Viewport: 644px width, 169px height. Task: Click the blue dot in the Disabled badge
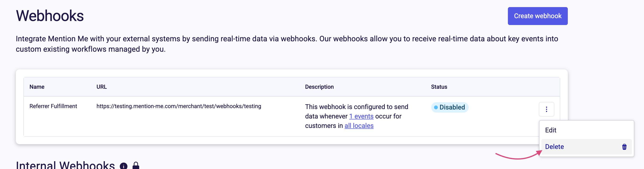tap(436, 107)
